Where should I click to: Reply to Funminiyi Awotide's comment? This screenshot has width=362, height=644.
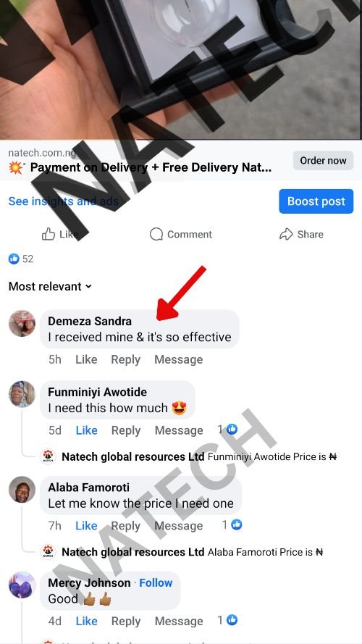pyautogui.click(x=126, y=430)
